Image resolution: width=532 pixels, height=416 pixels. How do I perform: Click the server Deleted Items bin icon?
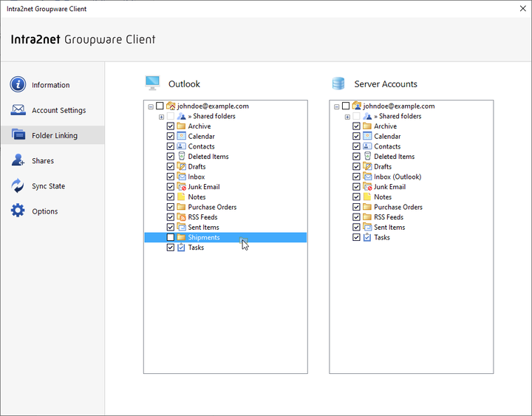coord(367,156)
